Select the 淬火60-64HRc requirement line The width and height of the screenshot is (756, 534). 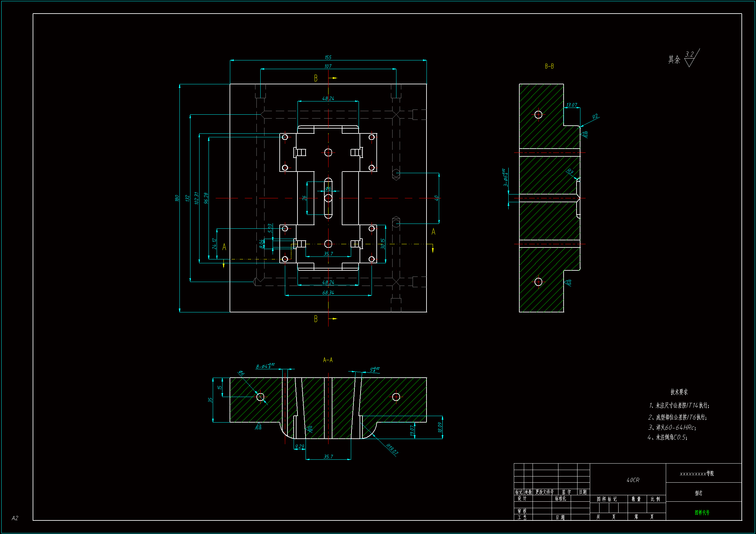672,427
